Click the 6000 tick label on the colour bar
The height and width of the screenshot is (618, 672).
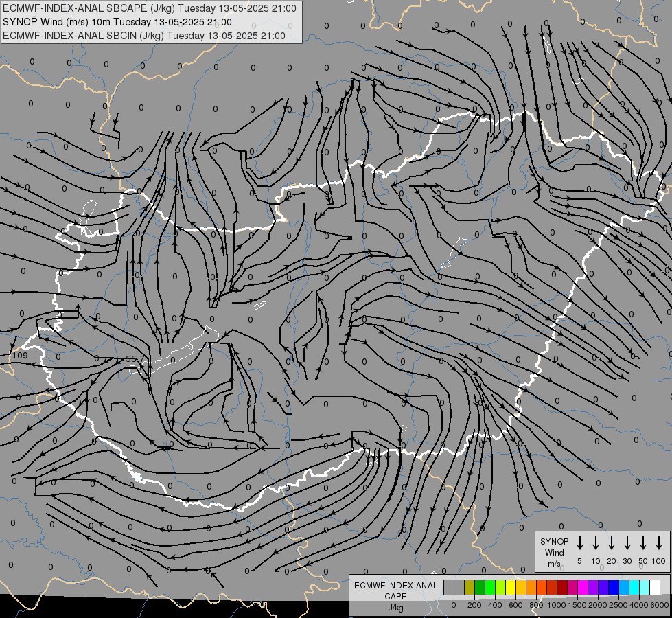coord(660,605)
